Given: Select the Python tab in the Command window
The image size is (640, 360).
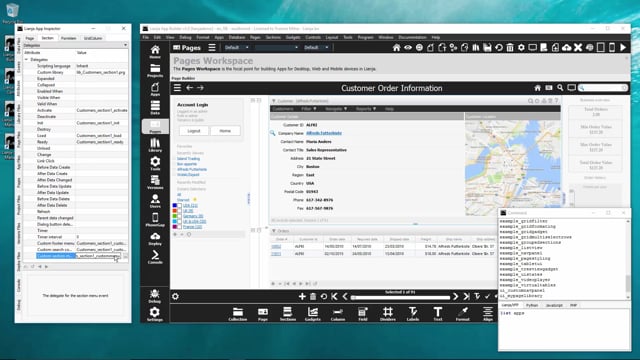Looking at the screenshot, I should pos(532,305).
